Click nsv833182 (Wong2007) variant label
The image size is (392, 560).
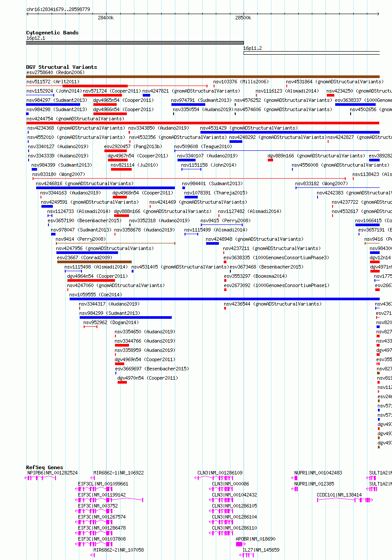click(x=322, y=183)
